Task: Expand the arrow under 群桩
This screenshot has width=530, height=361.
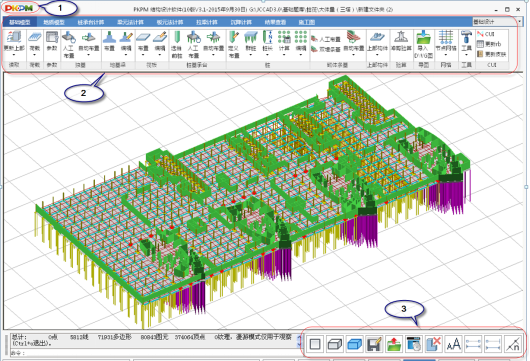Action: (251, 55)
